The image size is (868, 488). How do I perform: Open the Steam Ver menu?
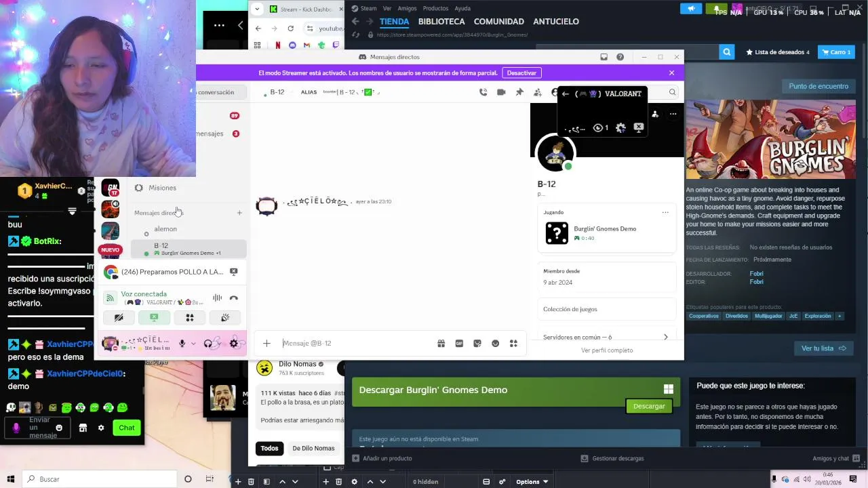[387, 8]
